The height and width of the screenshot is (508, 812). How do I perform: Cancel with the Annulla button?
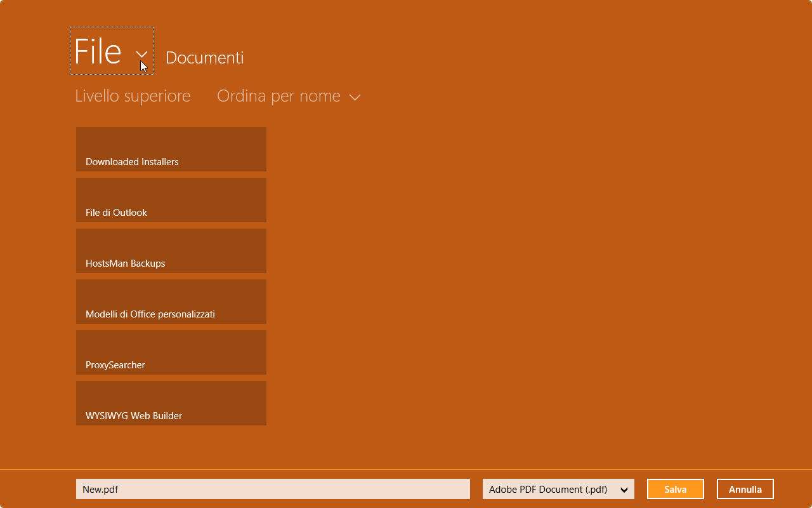click(x=745, y=489)
